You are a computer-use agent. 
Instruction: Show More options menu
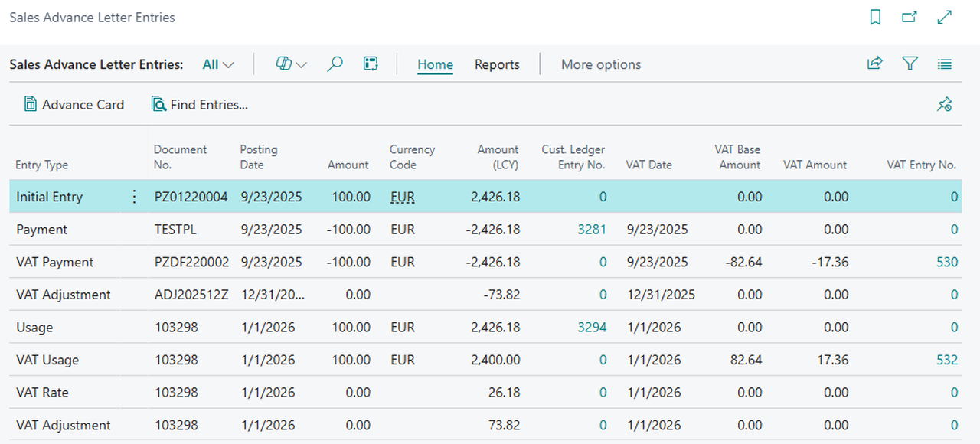pos(601,64)
